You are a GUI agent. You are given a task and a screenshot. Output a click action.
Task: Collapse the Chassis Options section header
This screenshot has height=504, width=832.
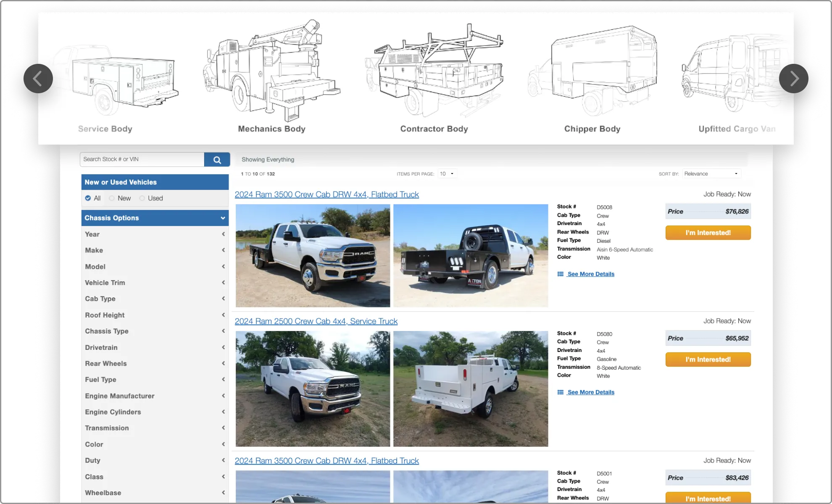[155, 218]
